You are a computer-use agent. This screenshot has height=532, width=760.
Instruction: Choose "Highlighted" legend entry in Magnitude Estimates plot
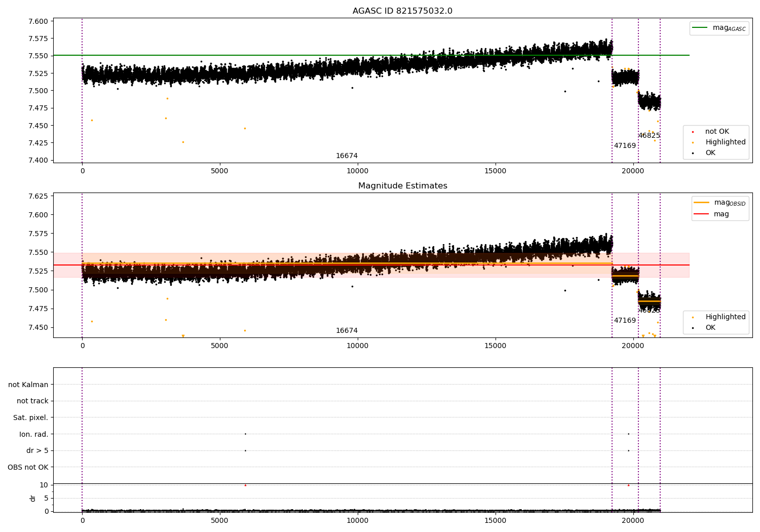click(x=719, y=317)
